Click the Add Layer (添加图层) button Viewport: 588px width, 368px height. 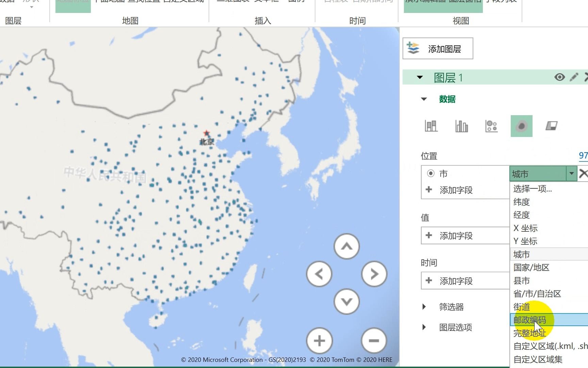438,49
